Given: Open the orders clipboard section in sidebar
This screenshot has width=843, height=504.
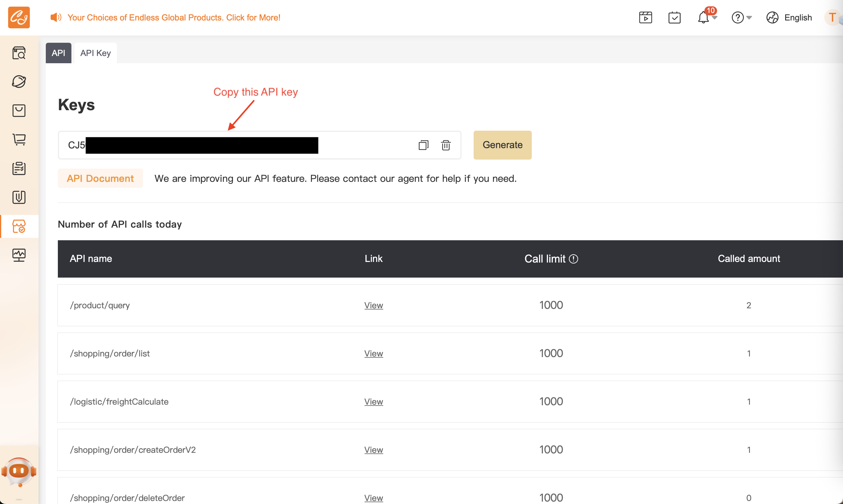Looking at the screenshot, I should [19, 168].
